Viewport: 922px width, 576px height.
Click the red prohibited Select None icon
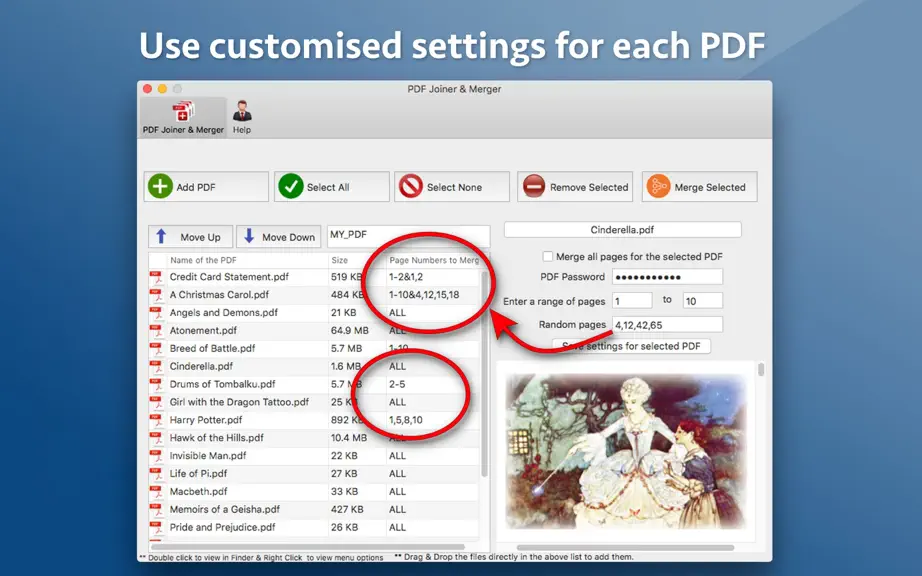(x=410, y=186)
